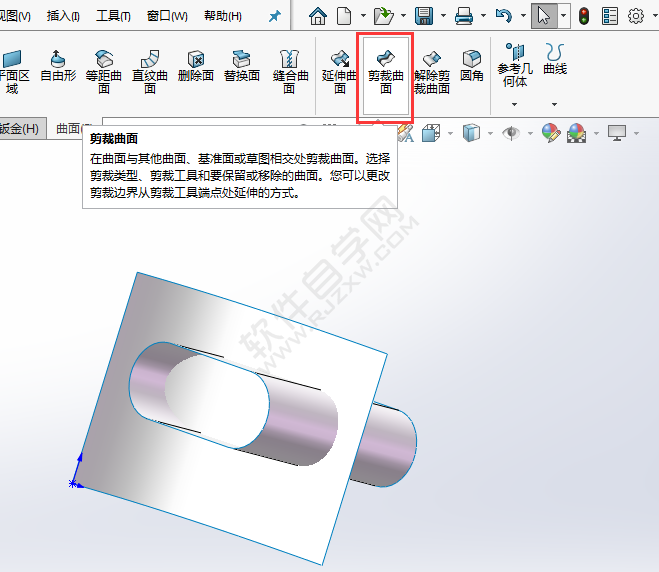Image resolution: width=659 pixels, height=572 pixels.
Task: Select the 删除面 Delete Face tool
Action: tap(196, 66)
